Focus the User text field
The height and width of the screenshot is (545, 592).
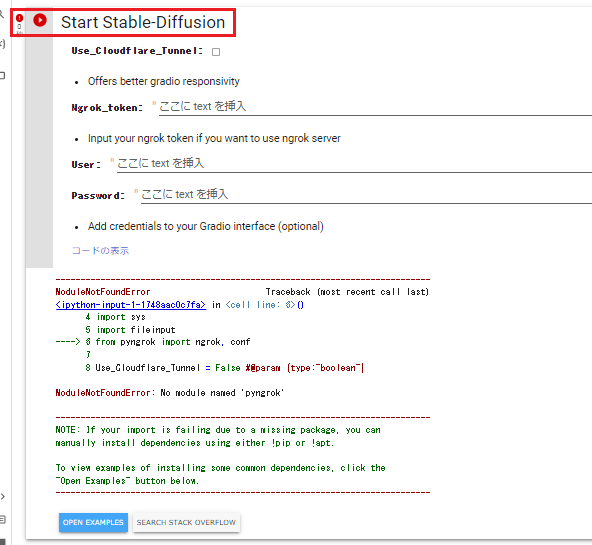pyautogui.click(x=354, y=164)
